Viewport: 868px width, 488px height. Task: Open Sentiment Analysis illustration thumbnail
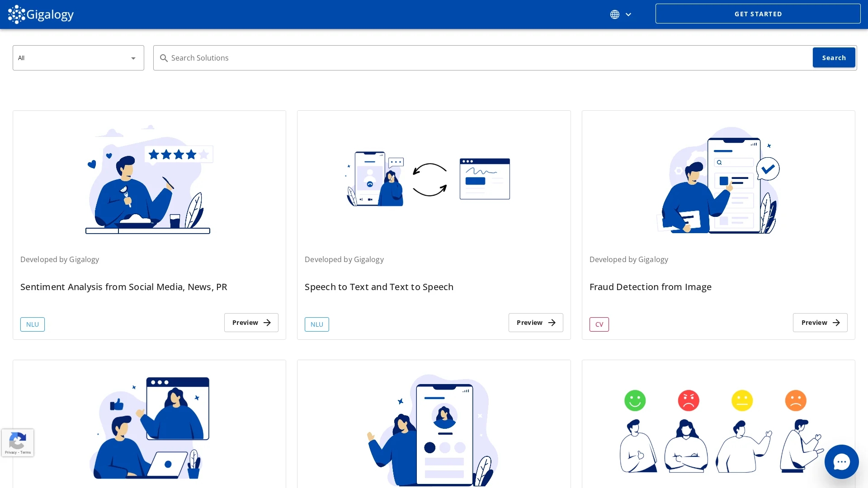(149, 179)
